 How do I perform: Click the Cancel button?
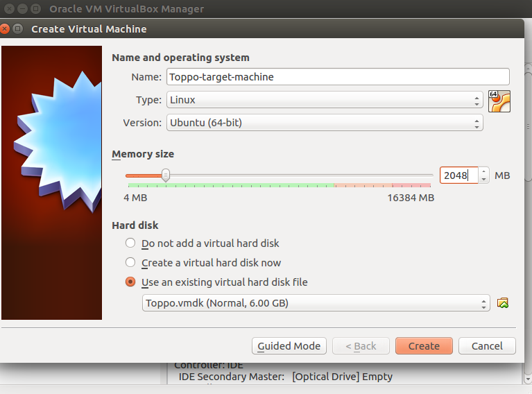tap(487, 346)
